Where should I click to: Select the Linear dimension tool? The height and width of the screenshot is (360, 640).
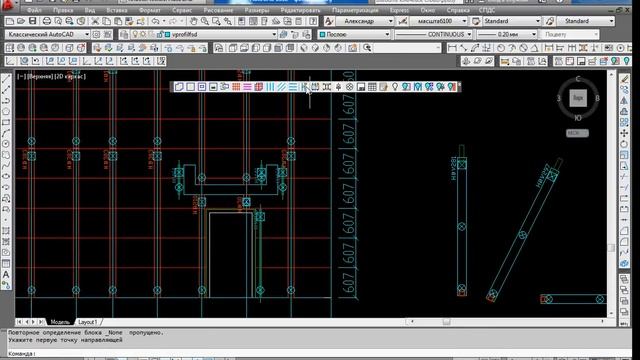tap(452, 48)
